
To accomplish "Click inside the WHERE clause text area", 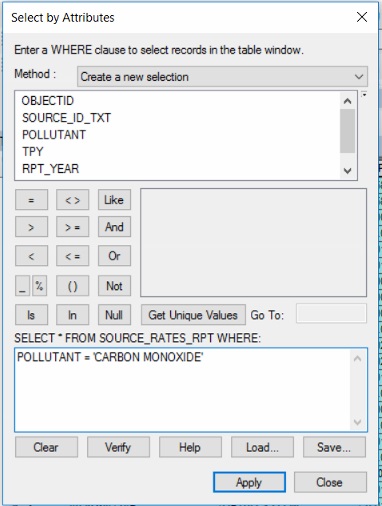I will coord(191,390).
